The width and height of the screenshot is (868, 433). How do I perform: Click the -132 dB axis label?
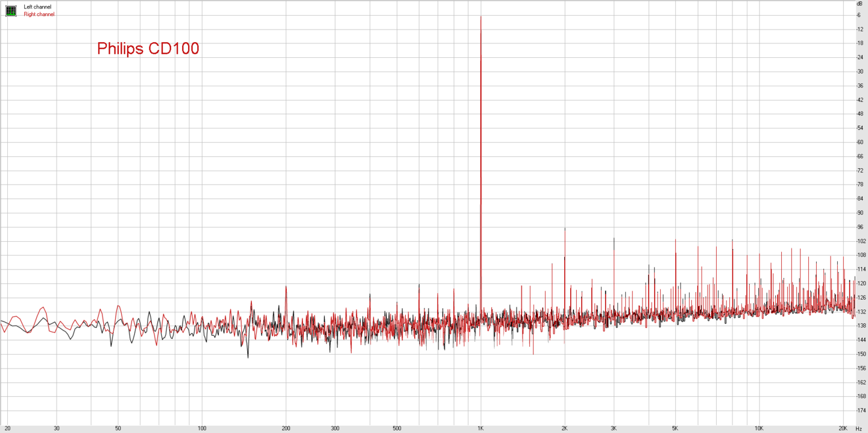pyautogui.click(x=861, y=312)
